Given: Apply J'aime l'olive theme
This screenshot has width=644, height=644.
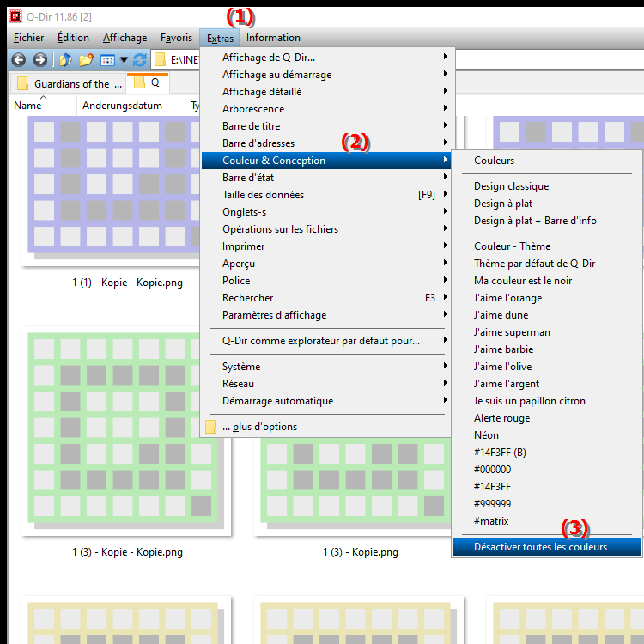Looking at the screenshot, I should [547, 367].
